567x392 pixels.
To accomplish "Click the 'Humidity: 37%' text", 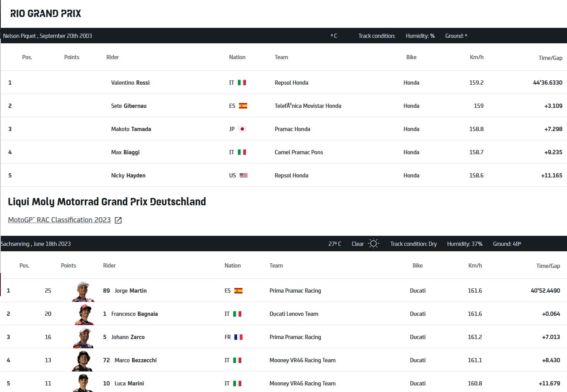I will pyautogui.click(x=465, y=244).
